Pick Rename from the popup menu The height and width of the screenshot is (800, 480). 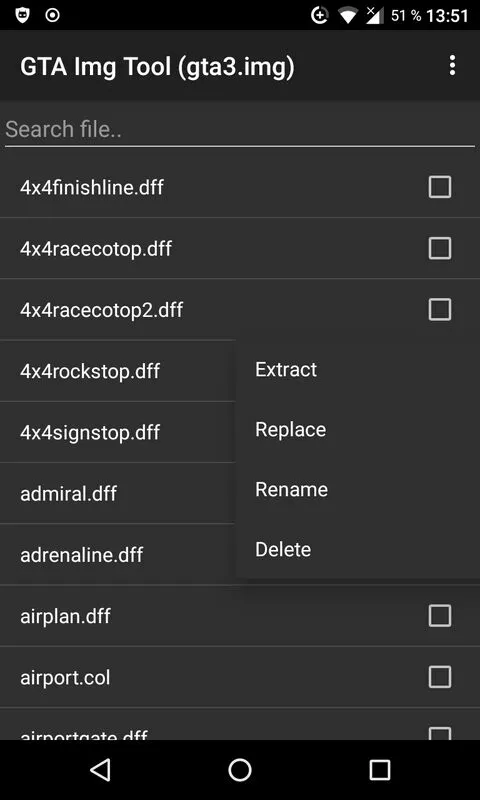357,490
